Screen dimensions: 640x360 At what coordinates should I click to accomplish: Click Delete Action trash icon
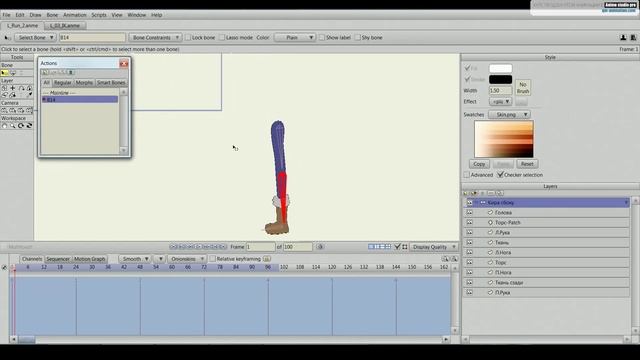tap(71, 72)
